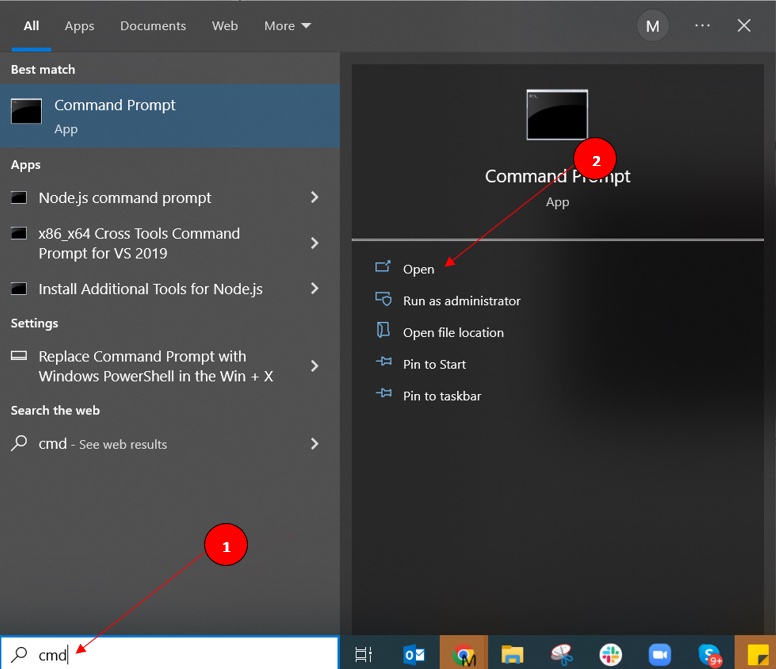Open Skype from the taskbar
The height and width of the screenshot is (669, 776).
tap(710, 655)
